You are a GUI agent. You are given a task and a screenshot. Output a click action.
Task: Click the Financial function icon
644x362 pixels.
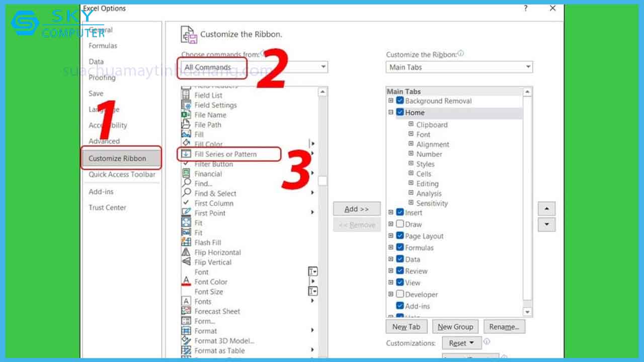(186, 173)
